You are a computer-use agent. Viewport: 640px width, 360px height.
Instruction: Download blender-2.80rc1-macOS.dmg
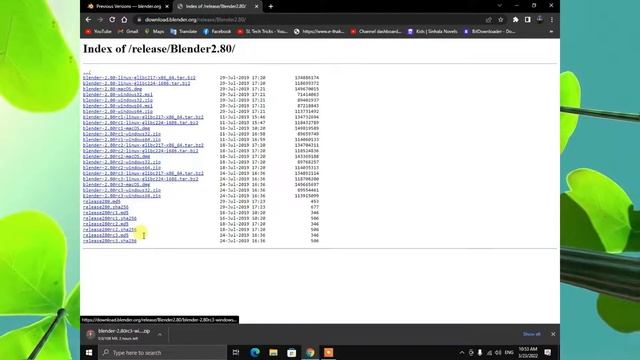[x=116, y=128]
